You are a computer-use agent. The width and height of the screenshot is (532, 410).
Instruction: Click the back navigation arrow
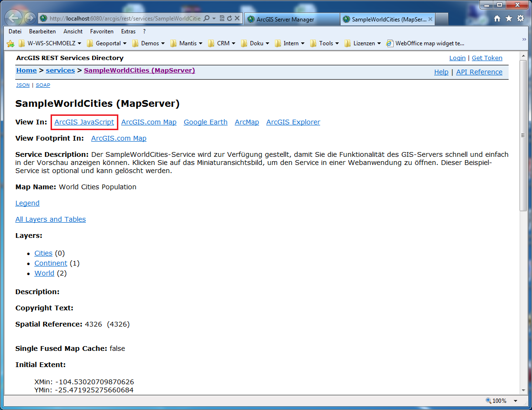14,18
